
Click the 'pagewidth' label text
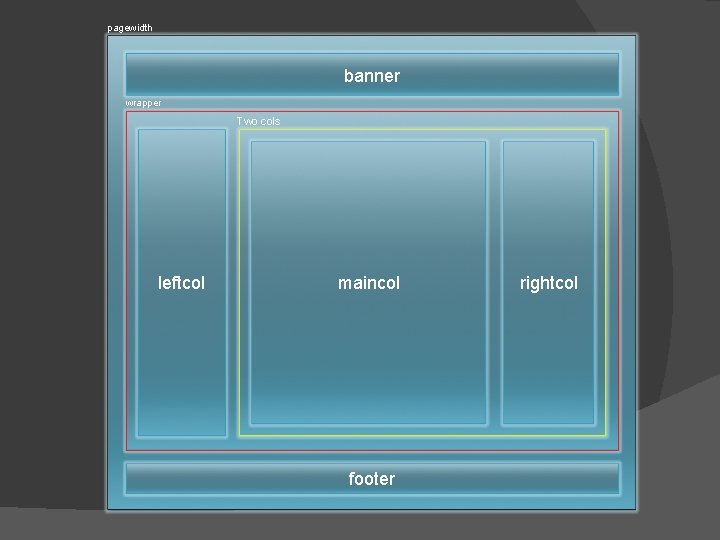(x=130, y=28)
